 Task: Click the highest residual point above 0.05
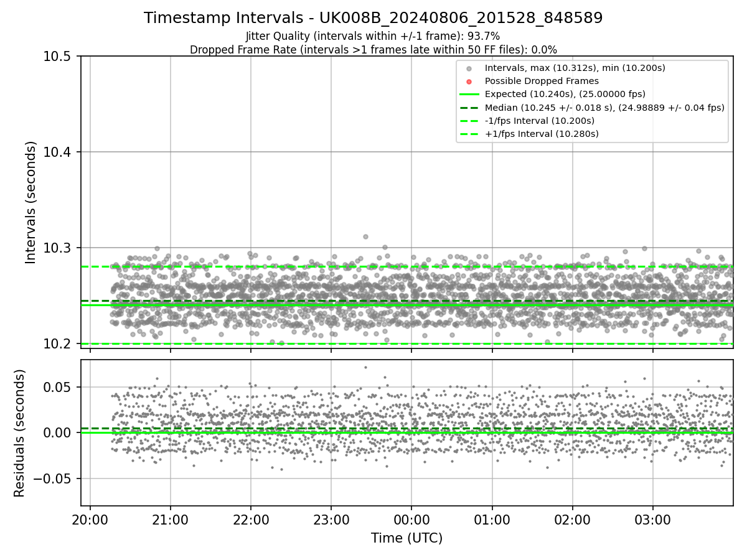(x=365, y=367)
